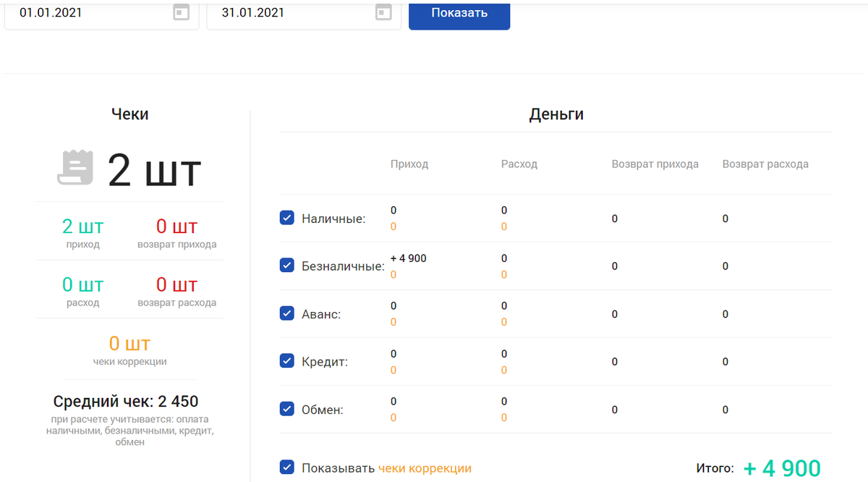Open calendar for start date 01.01.2021
Image resolution: width=868 pixels, height=482 pixels.
coord(182,12)
